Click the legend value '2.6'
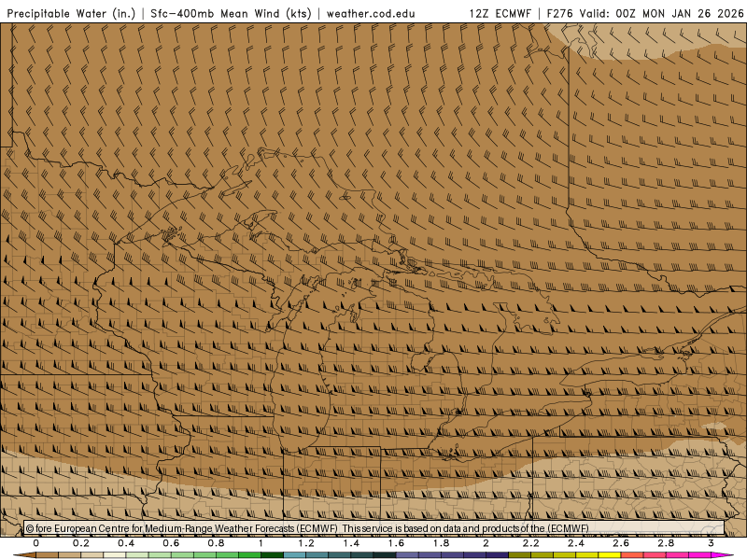The image size is (747, 560). pos(621,543)
